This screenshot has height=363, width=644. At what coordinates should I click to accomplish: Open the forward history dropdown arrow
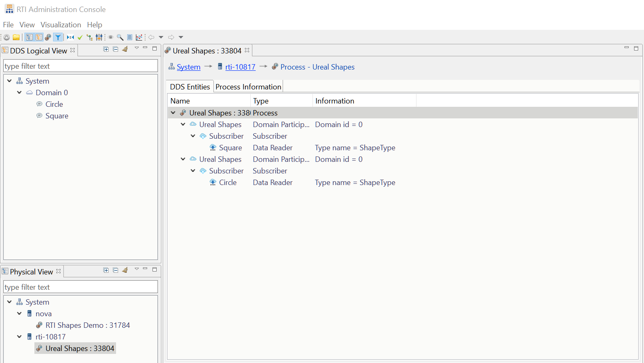tap(181, 37)
